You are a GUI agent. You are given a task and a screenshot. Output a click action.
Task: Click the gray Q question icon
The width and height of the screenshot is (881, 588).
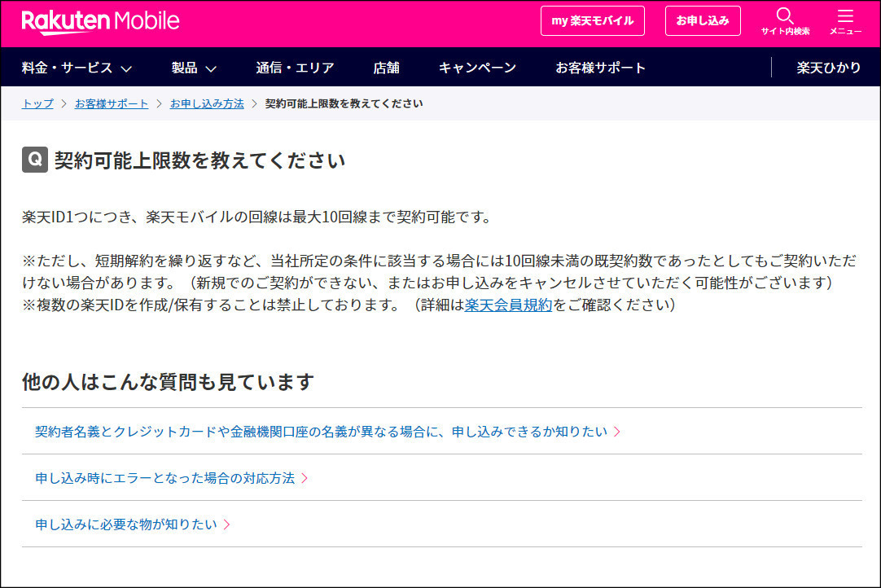tap(35, 160)
